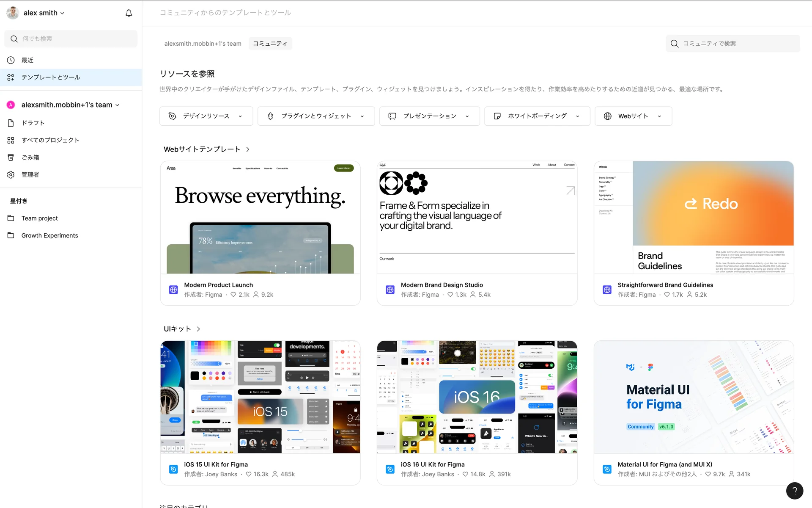Click the heart icon on Modern Product Launch
This screenshot has width=812, height=508.
pos(233,295)
